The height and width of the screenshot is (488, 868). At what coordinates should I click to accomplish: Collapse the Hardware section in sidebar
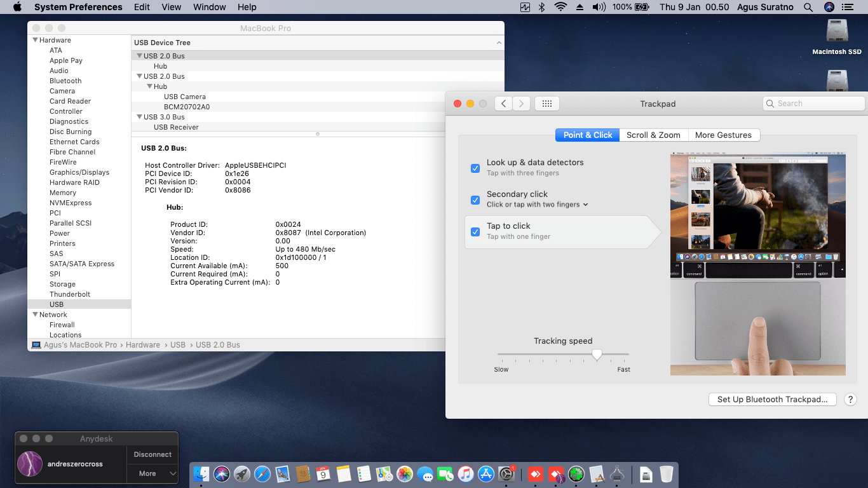pyautogui.click(x=36, y=40)
